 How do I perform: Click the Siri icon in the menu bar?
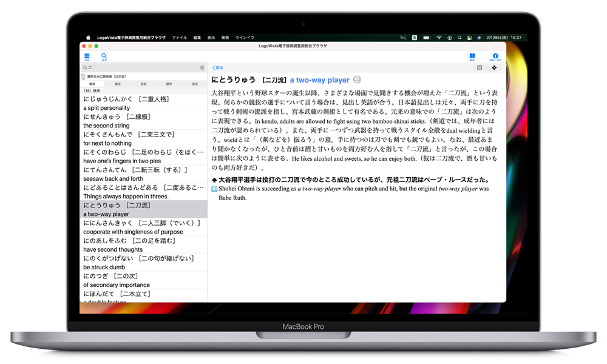click(480, 38)
